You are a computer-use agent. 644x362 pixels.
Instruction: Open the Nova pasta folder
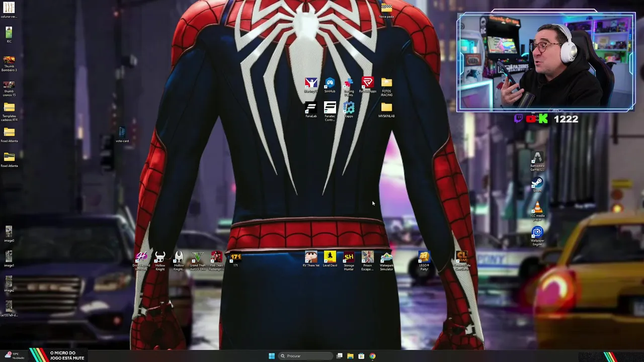[386, 11]
